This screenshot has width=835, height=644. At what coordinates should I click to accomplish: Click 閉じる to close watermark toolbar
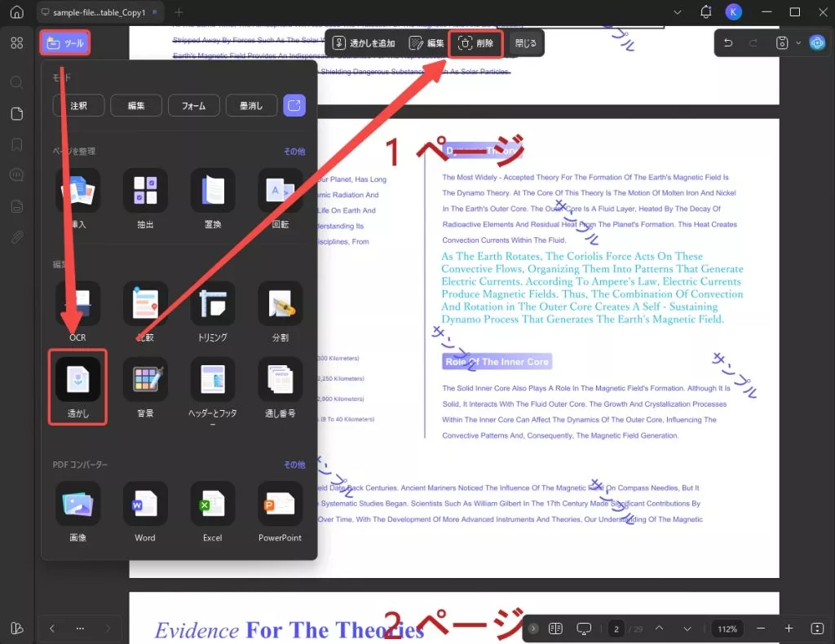[x=526, y=43]
